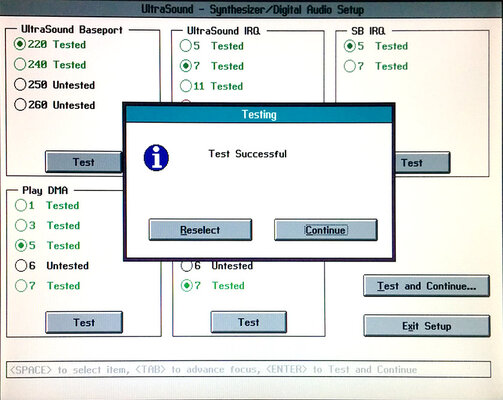The width and height of the screenshot is (503, 400).
Task: Click the 'Test Successful' message text
Action: tap(247, 154)
